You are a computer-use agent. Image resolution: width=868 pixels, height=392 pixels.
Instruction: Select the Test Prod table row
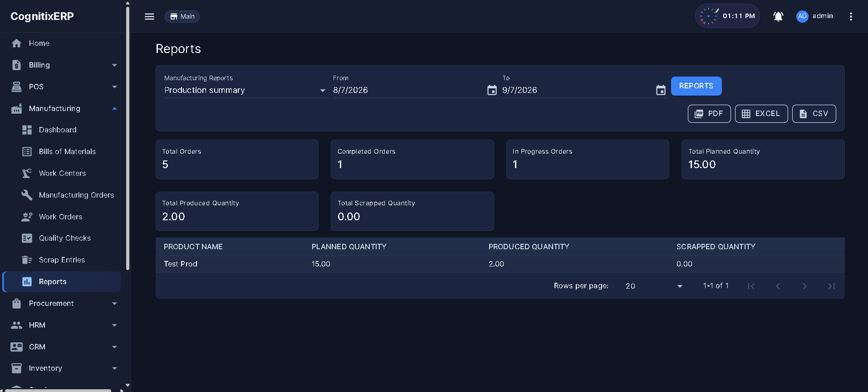click(500, 264)
